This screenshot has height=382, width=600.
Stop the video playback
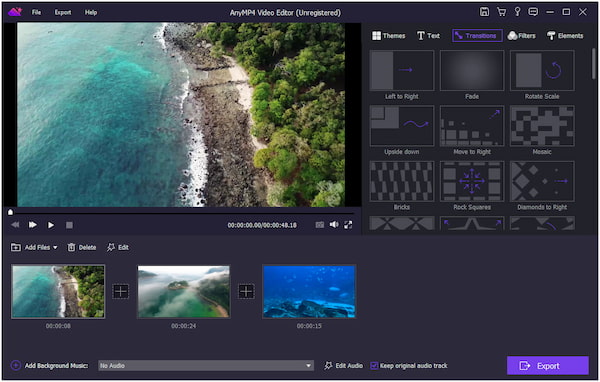69,225
